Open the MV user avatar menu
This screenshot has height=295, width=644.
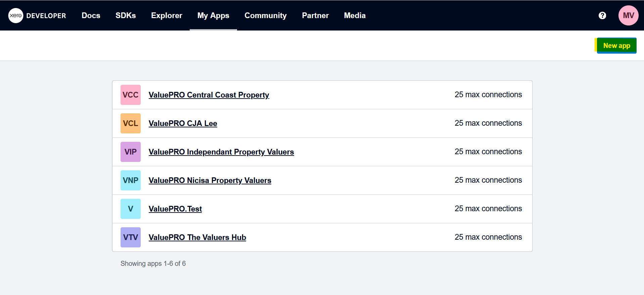tap(628, 15)
